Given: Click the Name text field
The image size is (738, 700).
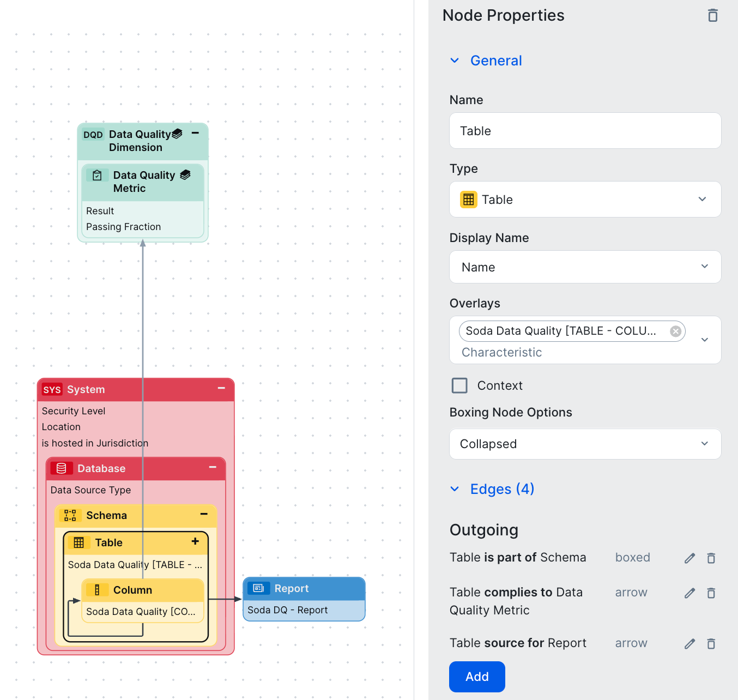Looking at the screenshot, I should pos(585,131).
